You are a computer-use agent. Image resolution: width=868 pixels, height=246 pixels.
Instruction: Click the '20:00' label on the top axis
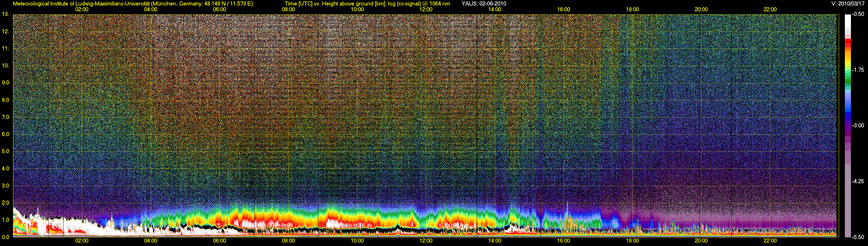coord(701,10)
